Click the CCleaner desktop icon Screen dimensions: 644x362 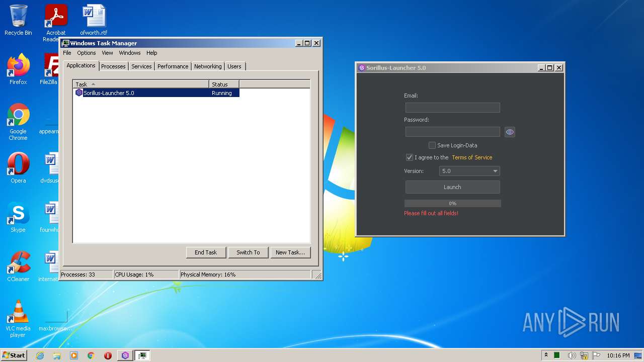point(18,266)
